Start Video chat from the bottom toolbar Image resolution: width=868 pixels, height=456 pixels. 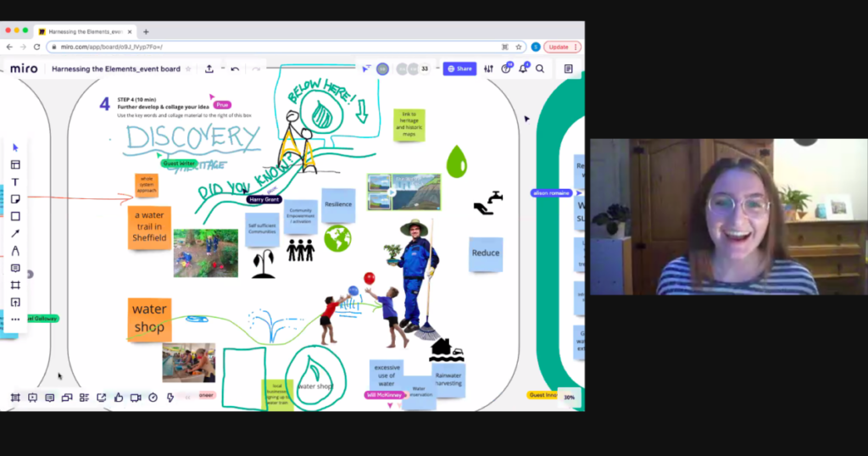136,398
